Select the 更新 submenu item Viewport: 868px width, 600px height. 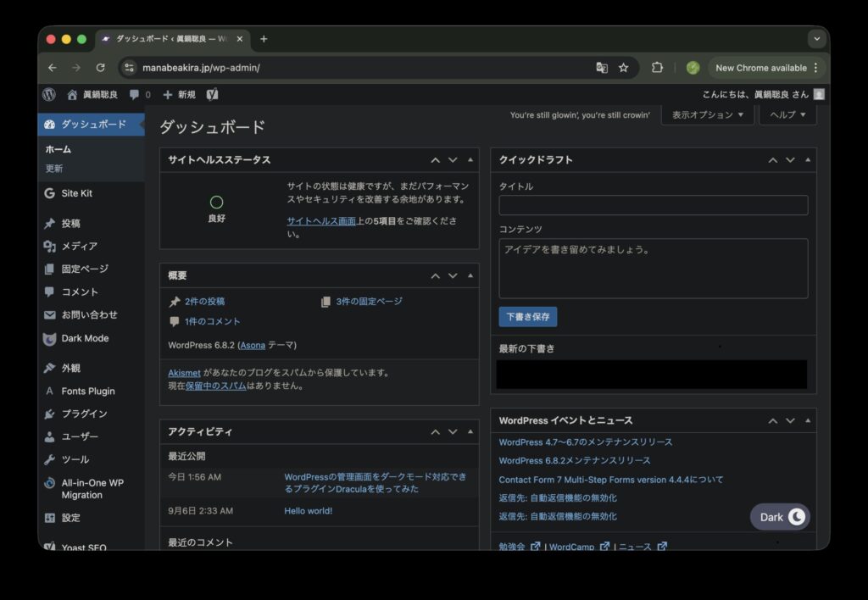54,169
